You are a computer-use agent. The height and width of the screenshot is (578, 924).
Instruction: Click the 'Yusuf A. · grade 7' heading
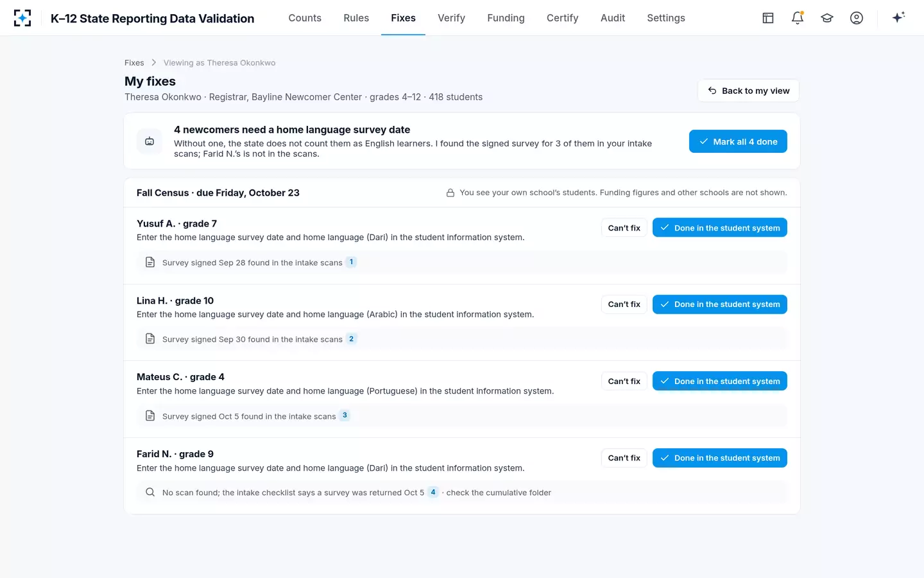pos(176,223)
